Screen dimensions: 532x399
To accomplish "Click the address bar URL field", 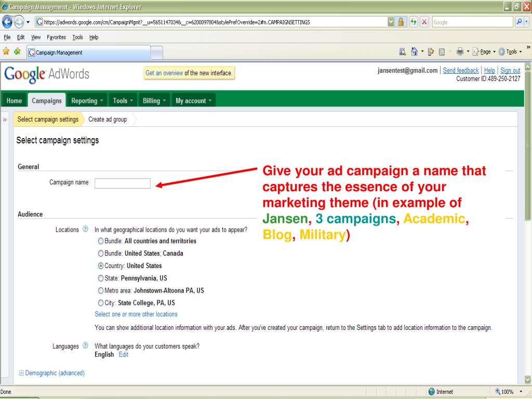I will [211, 22].
